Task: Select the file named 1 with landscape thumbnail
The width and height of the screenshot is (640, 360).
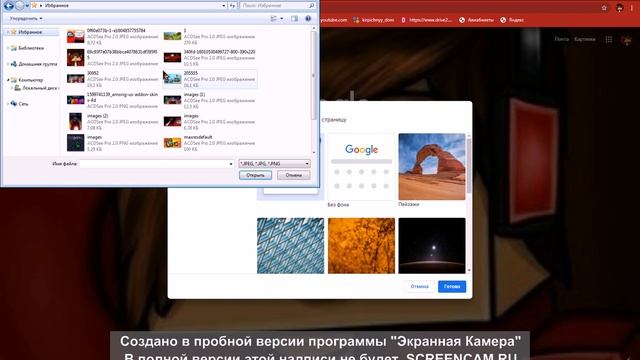Action: pos(209,36)
